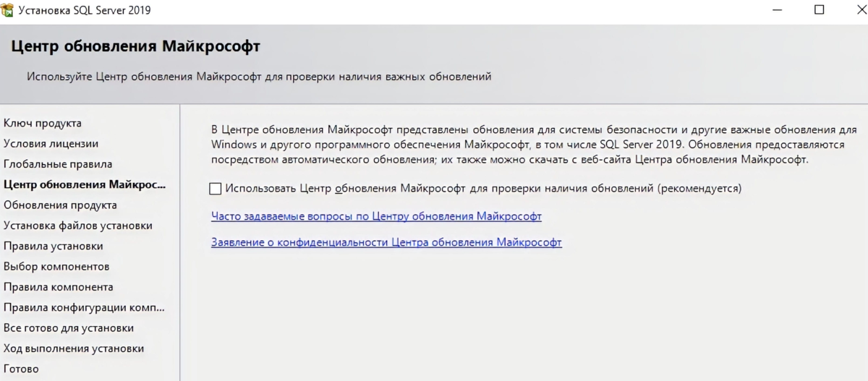Screen dimensions: 868x381
Task: Select the Установка файлов установки step
Action: pos(78,226)
